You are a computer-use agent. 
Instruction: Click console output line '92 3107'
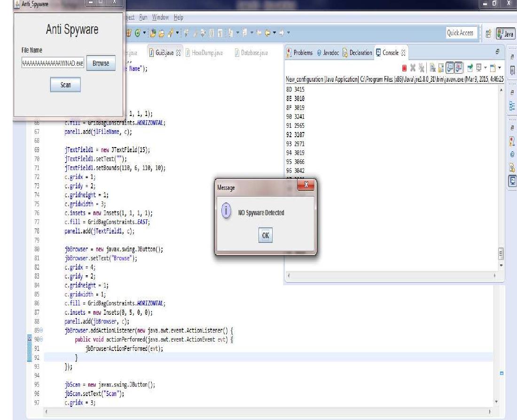pos(296,134)
